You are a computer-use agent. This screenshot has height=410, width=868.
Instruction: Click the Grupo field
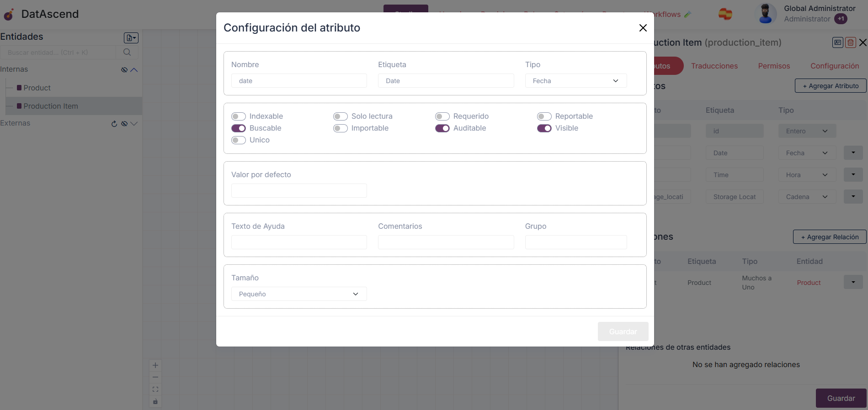[x=576, y=242]
